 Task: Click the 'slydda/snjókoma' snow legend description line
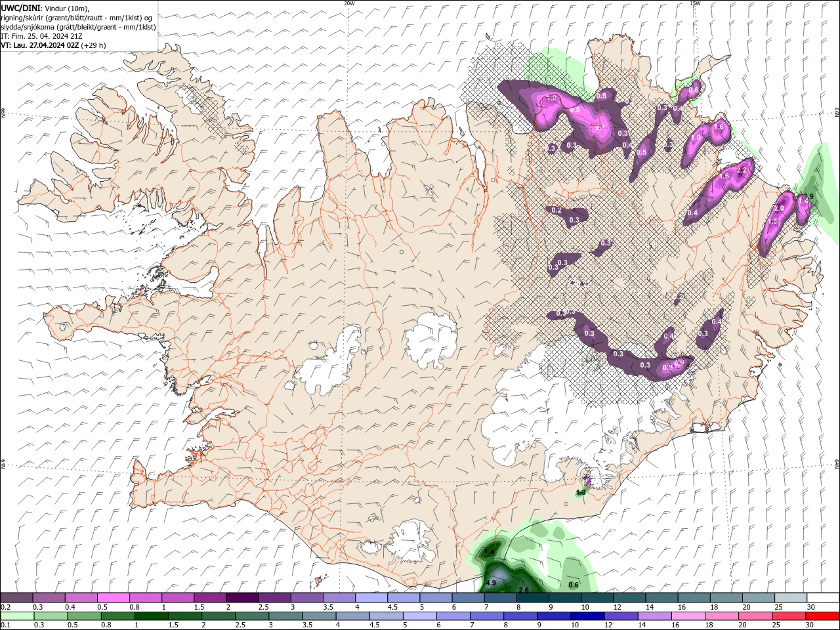78,27
